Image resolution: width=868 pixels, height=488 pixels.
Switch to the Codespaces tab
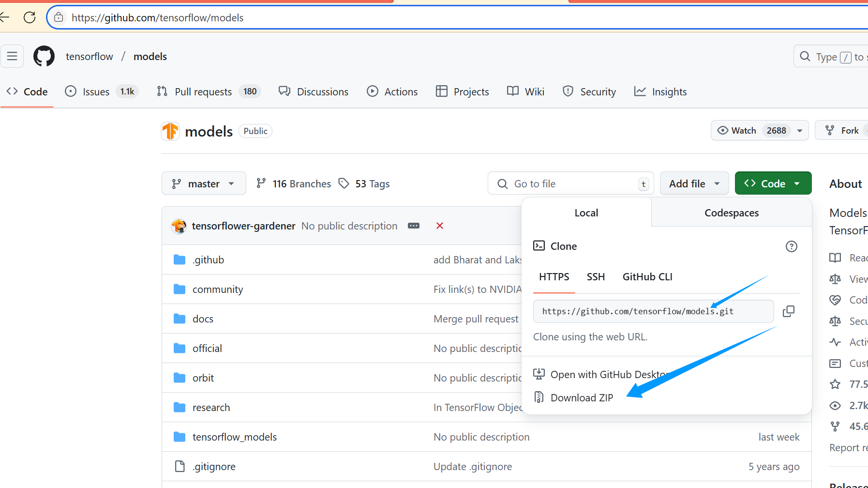732,213
